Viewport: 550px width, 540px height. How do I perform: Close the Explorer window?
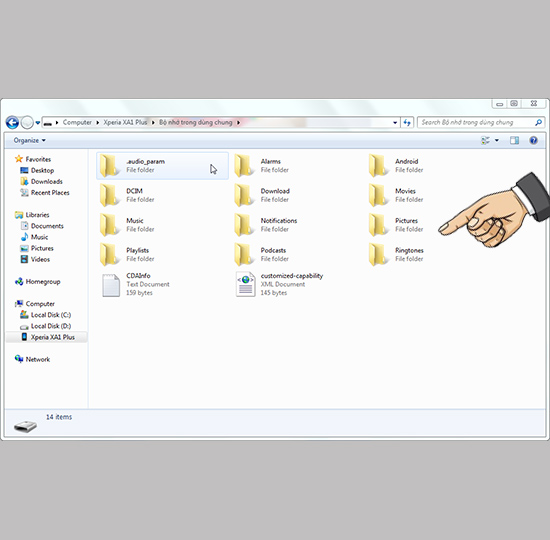pos(534,104)
